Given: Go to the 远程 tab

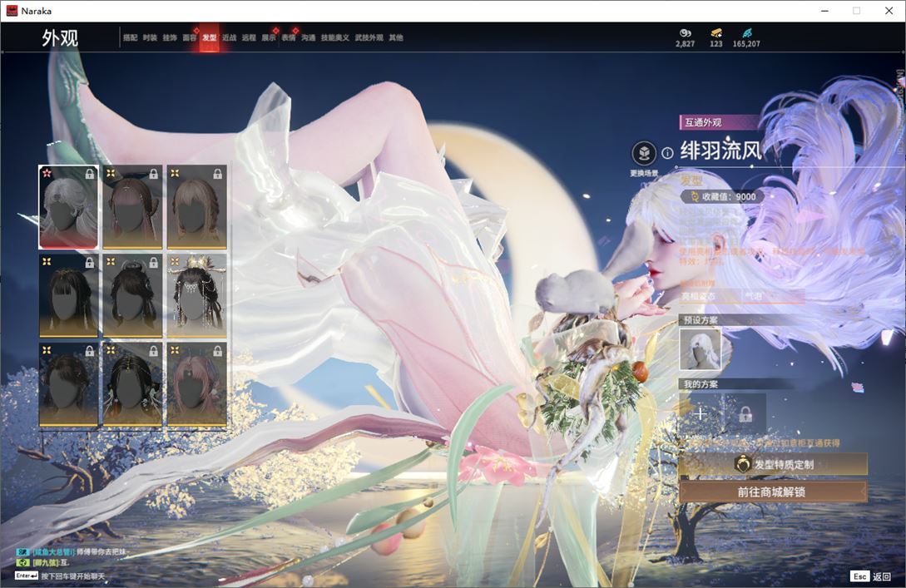Looking at the screenshot, I should tap(249, 37).
